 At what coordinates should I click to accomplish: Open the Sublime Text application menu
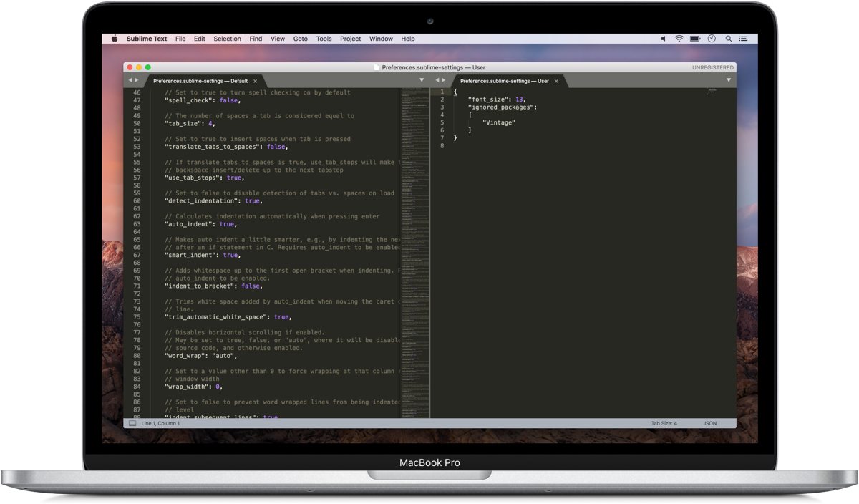click(x=147, y=39)
